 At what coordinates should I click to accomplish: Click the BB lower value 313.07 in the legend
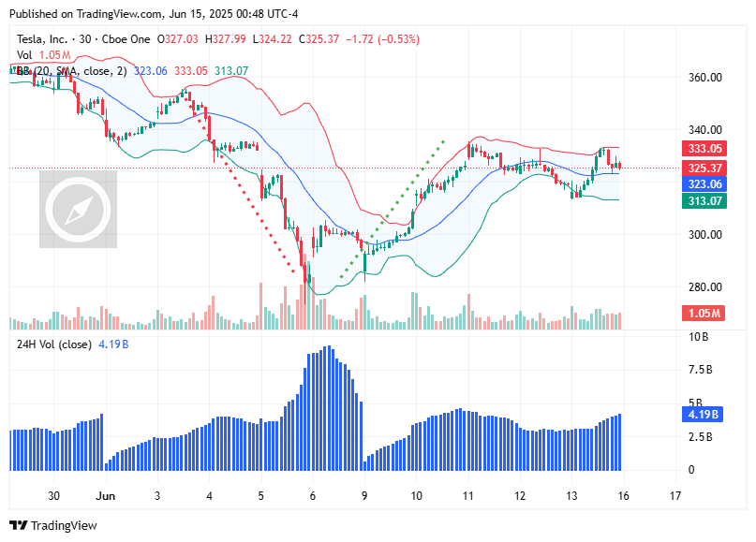click(x=231, y=71)
